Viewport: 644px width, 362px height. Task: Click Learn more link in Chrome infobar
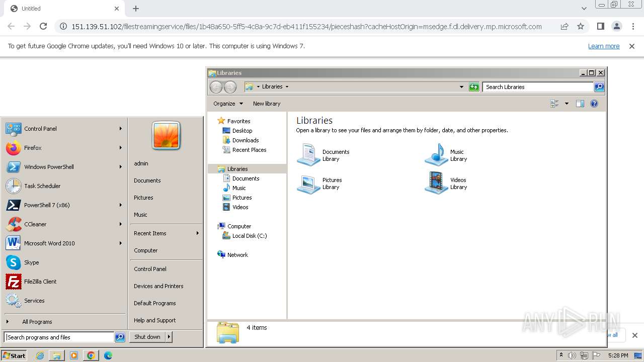click(604, 46)
